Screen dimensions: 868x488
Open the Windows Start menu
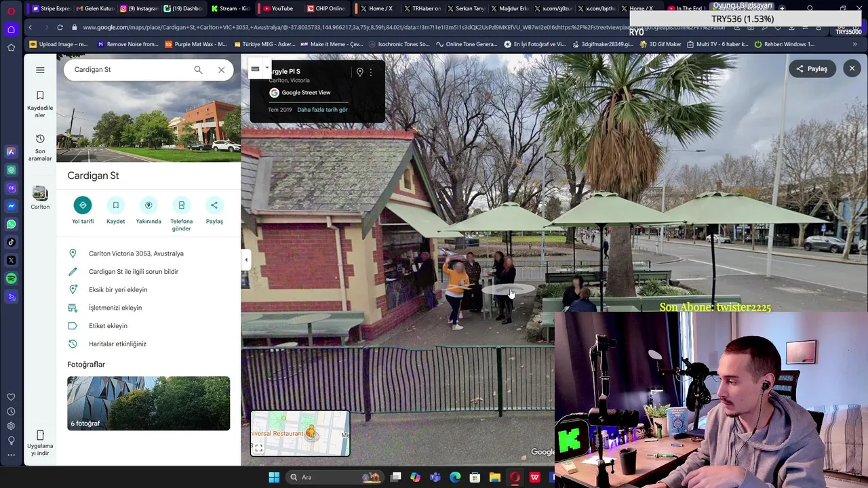[x=274, y=477]
